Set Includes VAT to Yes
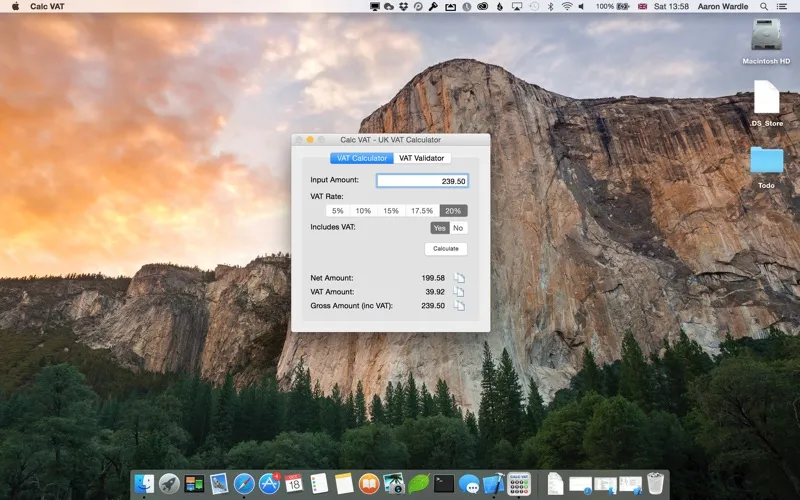 click(x=440, y=228)
